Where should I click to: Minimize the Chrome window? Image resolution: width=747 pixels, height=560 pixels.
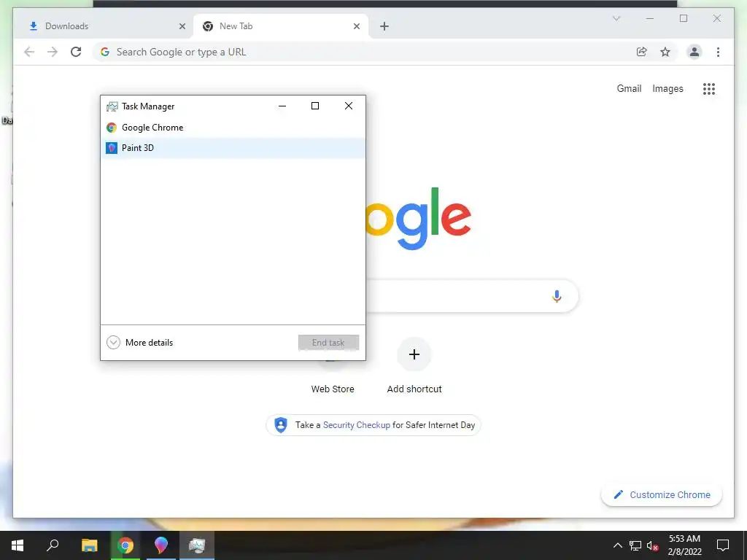(x=650, y=18)
